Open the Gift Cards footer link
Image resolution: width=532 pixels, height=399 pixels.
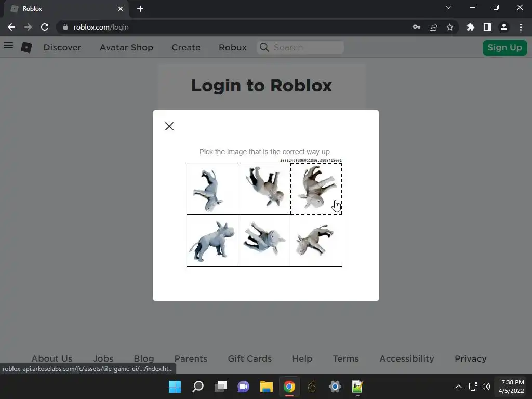point(250,358)
